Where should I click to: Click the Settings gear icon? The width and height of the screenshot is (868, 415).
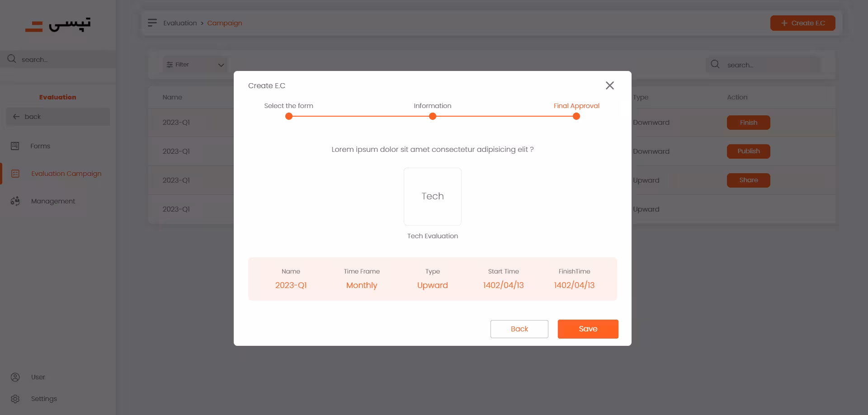coord(15,399)
